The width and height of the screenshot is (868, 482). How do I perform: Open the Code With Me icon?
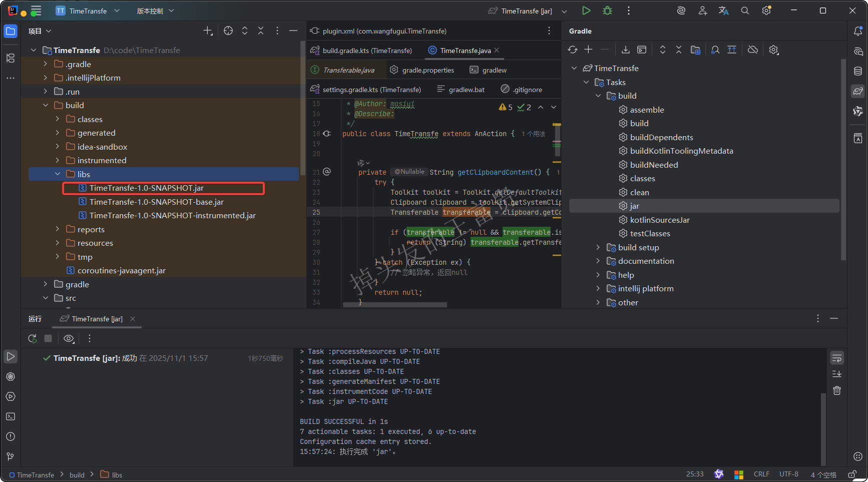point(703,11)
